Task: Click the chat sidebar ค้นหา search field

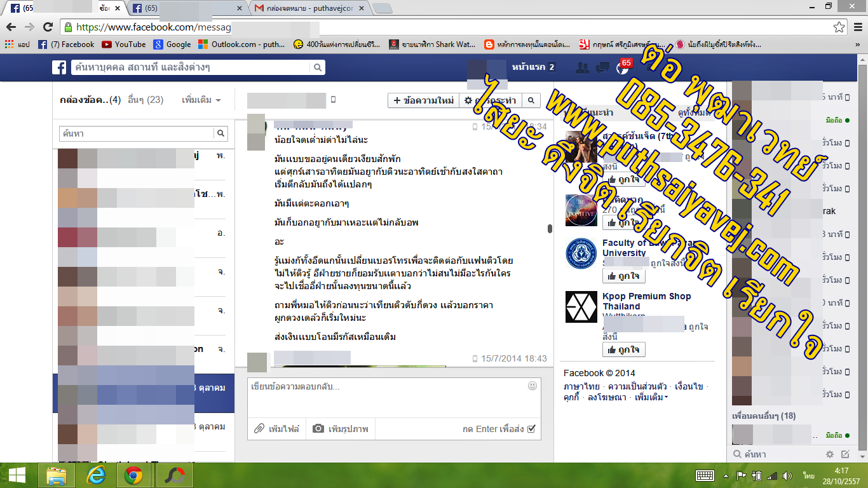Action: (775, 454)
